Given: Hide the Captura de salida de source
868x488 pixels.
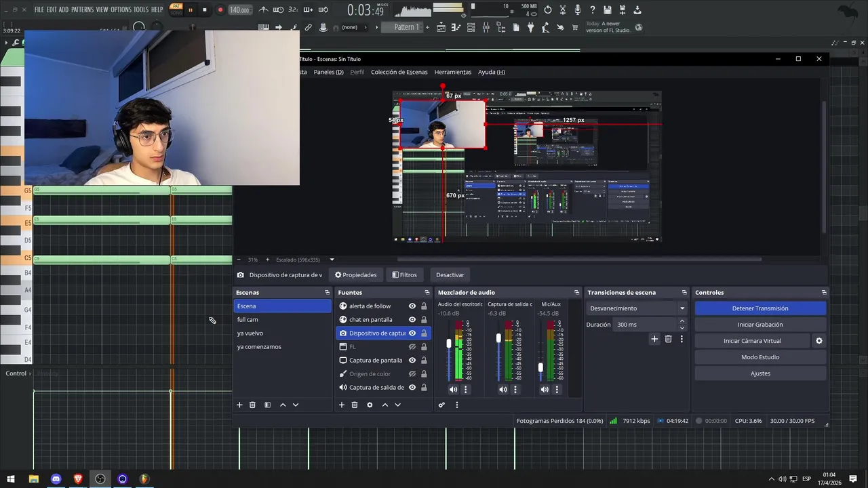Looking at the screenshot, I should pos(412,388).
